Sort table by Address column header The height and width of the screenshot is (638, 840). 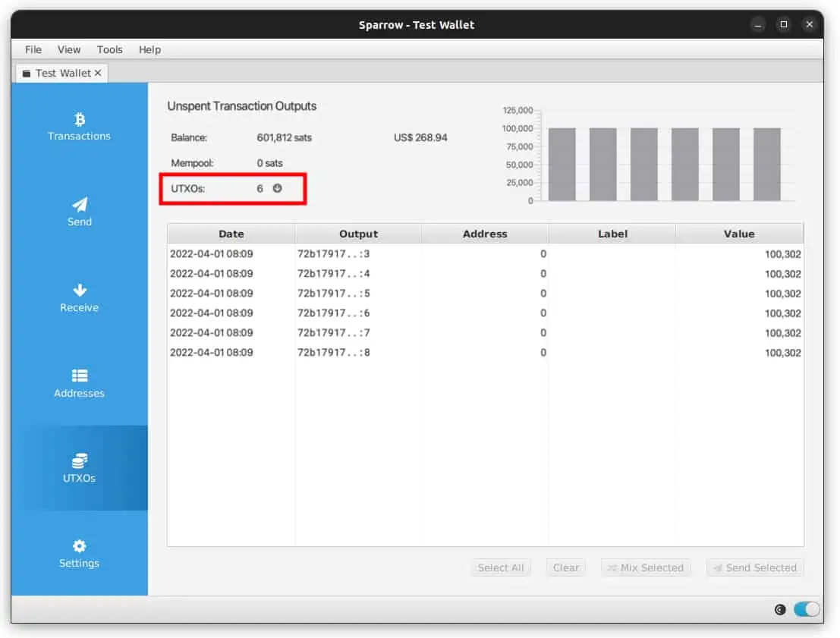(x=485, y=234)
